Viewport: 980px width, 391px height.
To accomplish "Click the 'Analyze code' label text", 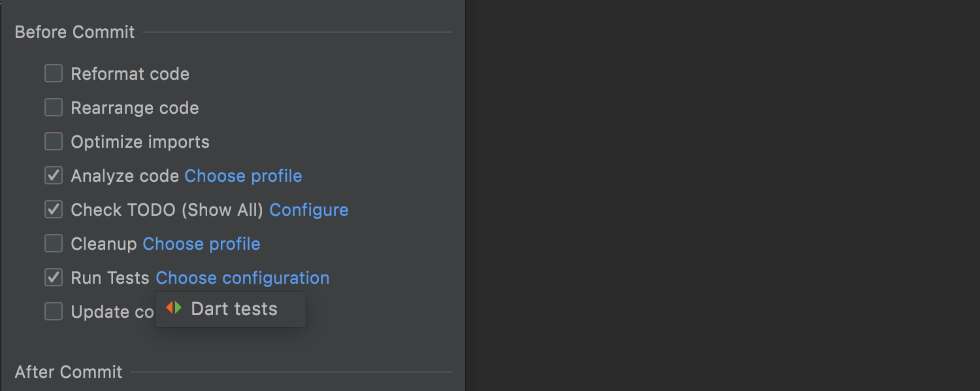I will click(x=125, y=176).
